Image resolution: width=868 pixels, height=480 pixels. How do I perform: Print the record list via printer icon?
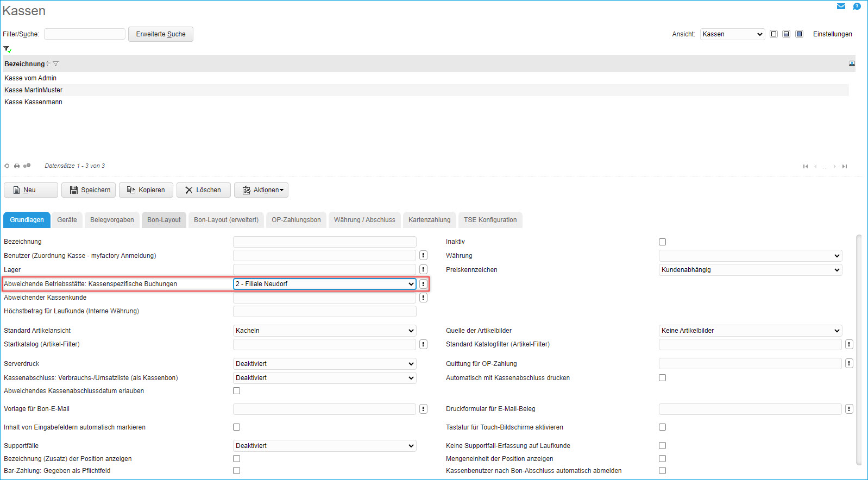point(17,166)
